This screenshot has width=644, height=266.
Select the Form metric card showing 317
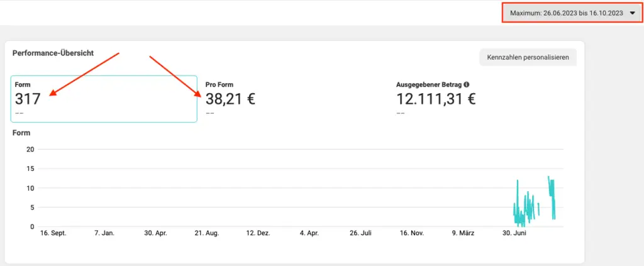104,99
